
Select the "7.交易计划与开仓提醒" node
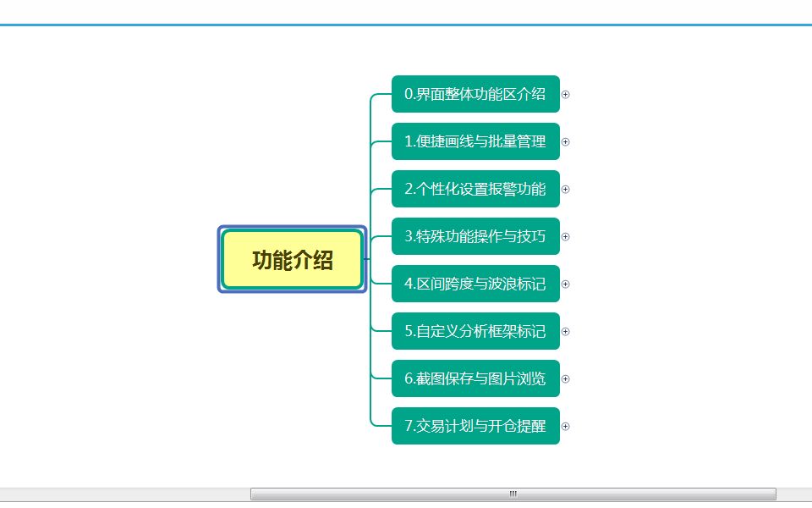coord(476,428)
